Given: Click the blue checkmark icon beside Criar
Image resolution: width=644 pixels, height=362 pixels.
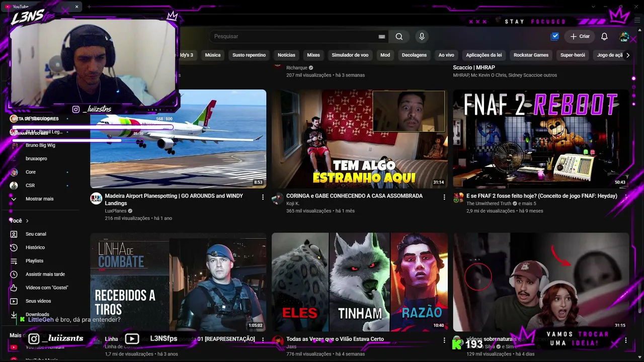Looking at the screenshot, I should 554,36.
